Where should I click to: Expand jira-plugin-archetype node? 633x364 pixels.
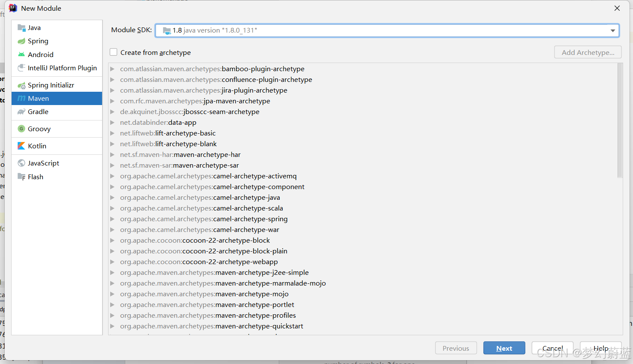112,90
